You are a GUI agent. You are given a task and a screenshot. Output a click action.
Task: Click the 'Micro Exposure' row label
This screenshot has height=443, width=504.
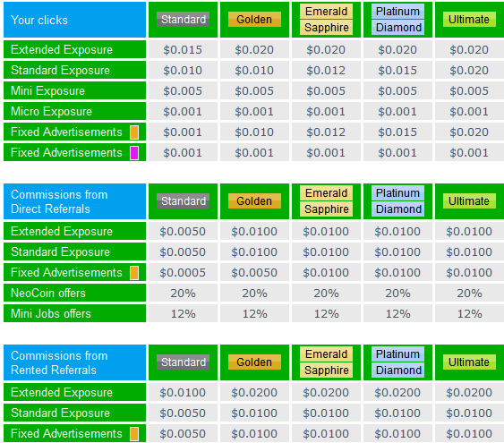51,112
